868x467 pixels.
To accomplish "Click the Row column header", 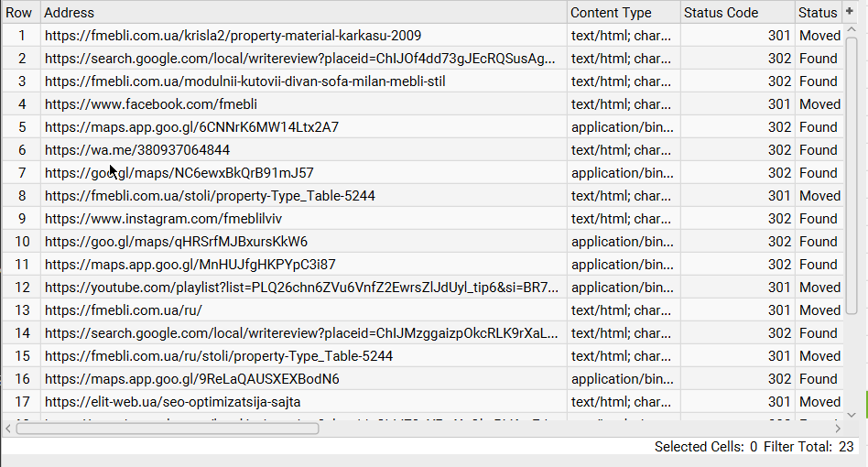I will tap(19, 13).
